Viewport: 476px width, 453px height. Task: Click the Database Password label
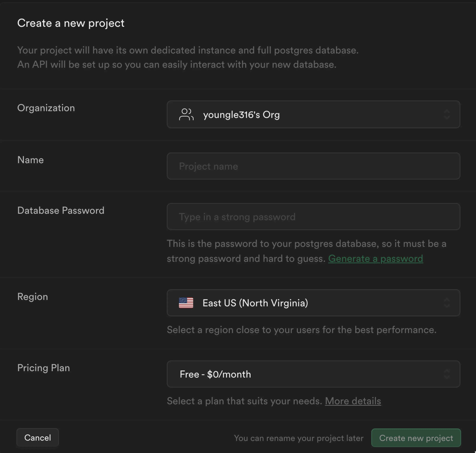click(x=61, y=211)
